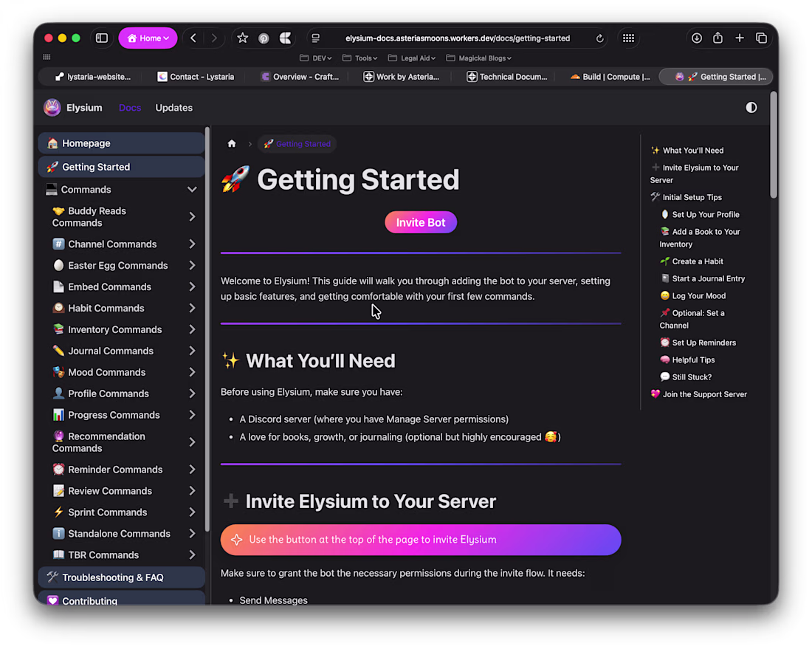Image resolution: width=812 pixels, height=649 pixels.
Task: Open the DEV bookmarks folder
Action: click(316, 58)
